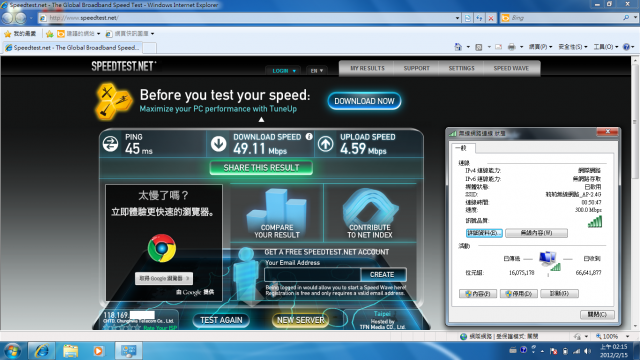Click the volume speaker tray icon

click(587, 351)
